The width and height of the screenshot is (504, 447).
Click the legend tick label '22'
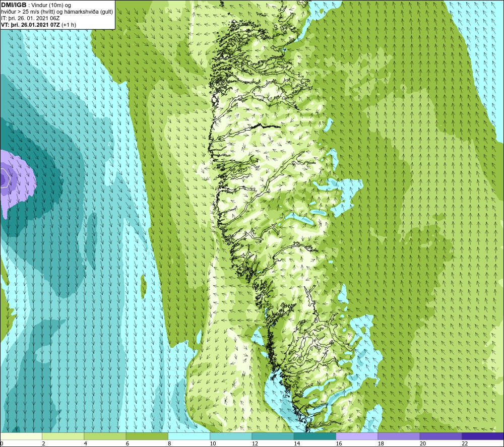coord(465,443)
